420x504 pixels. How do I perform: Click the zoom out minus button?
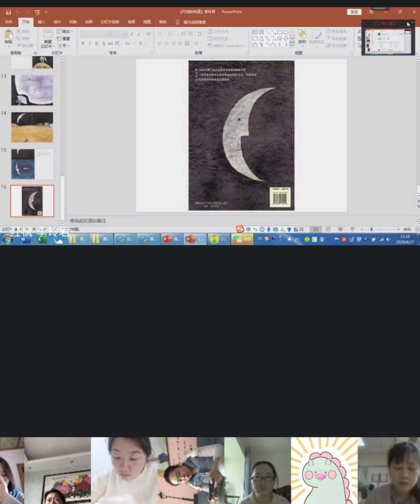[362, 229]
